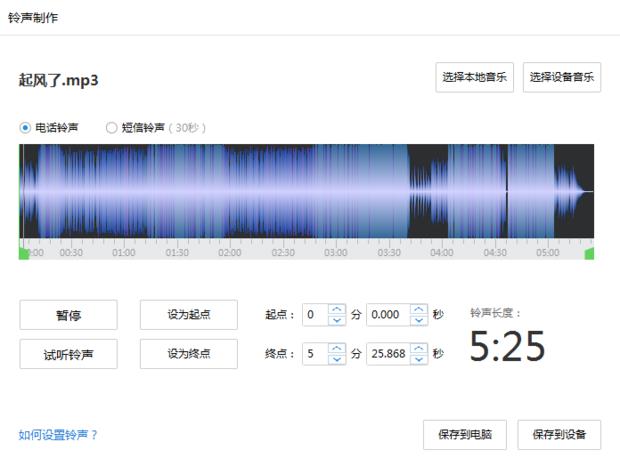Click 保存到电脑 to save to computer
Image resolution: width=620 pixels, height=458 pixels.
(464, 435)
